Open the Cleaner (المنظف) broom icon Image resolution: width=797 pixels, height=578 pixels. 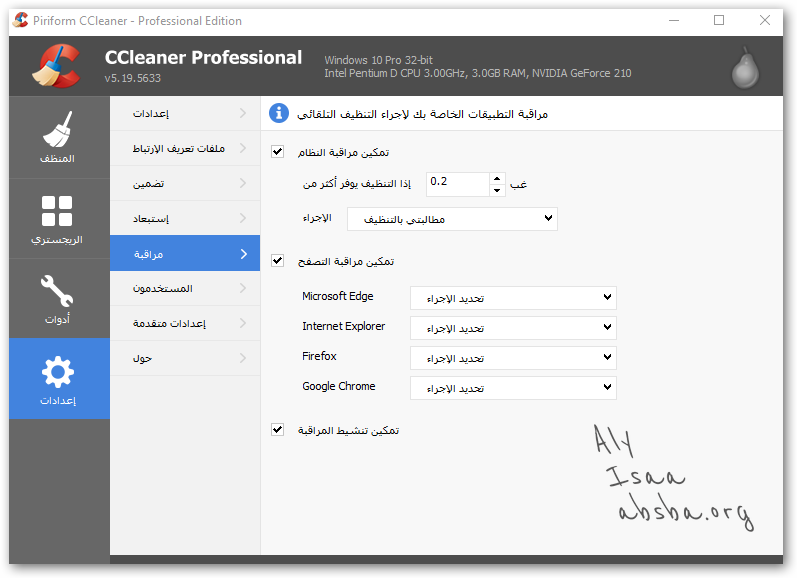58,129
